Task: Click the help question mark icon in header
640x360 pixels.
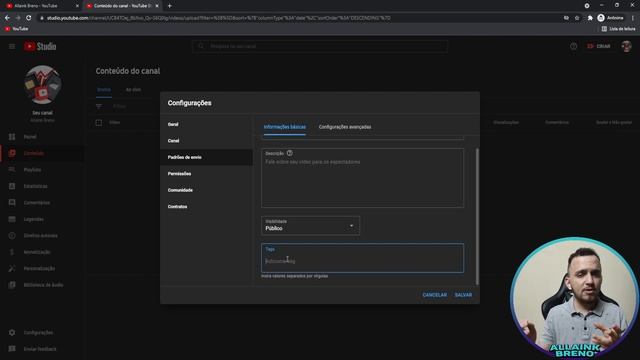Action: [573, 47]
